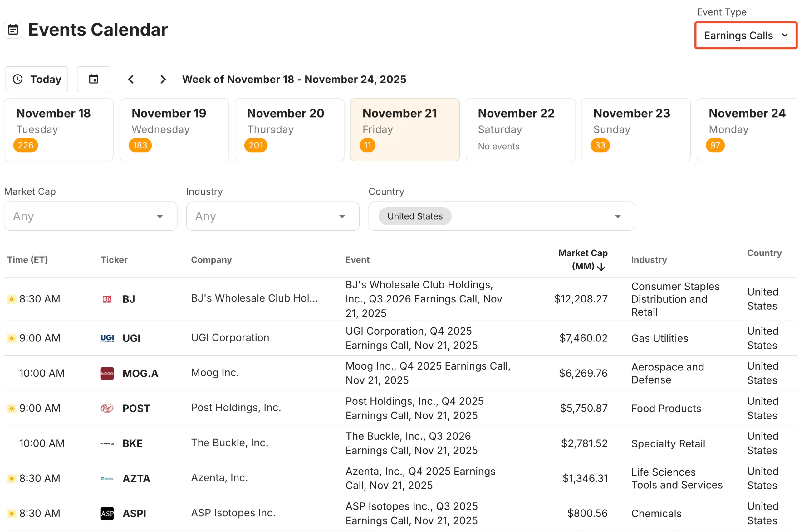
Task: Click the Events Calendar header icon
Action: pyautogui.click(x=13, y=30)
